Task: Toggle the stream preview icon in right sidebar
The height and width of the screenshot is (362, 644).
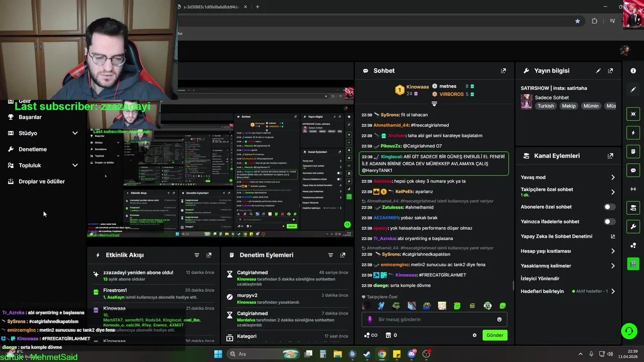Action: pyautogui.click(x=633, y=114)
